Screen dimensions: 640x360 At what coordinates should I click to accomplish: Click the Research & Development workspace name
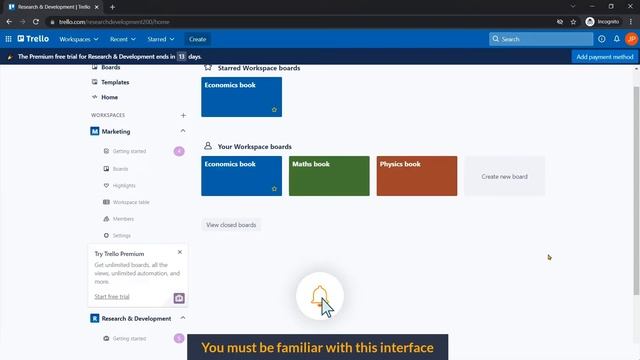136,318
